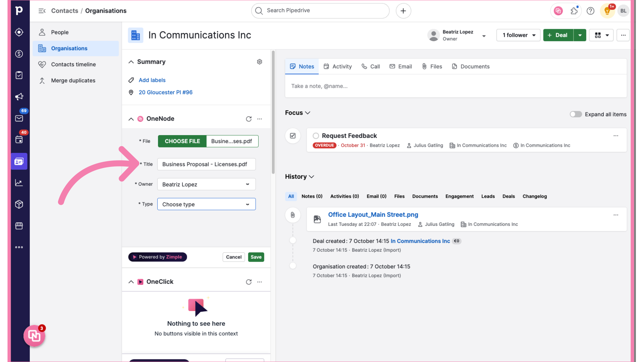Click the Add labels link
The width and height of the screenshot is (644, 362).
point(152,80)
